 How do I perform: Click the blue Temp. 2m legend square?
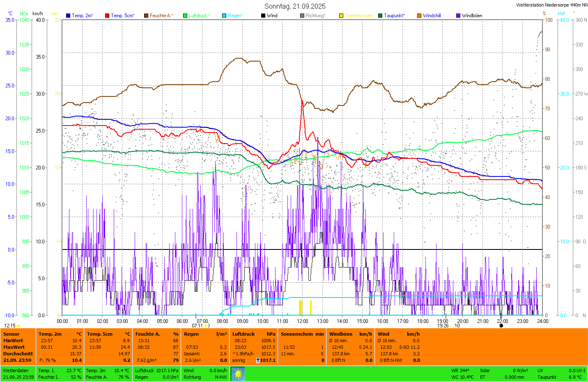pyautogui.click(x=68, y=16)
